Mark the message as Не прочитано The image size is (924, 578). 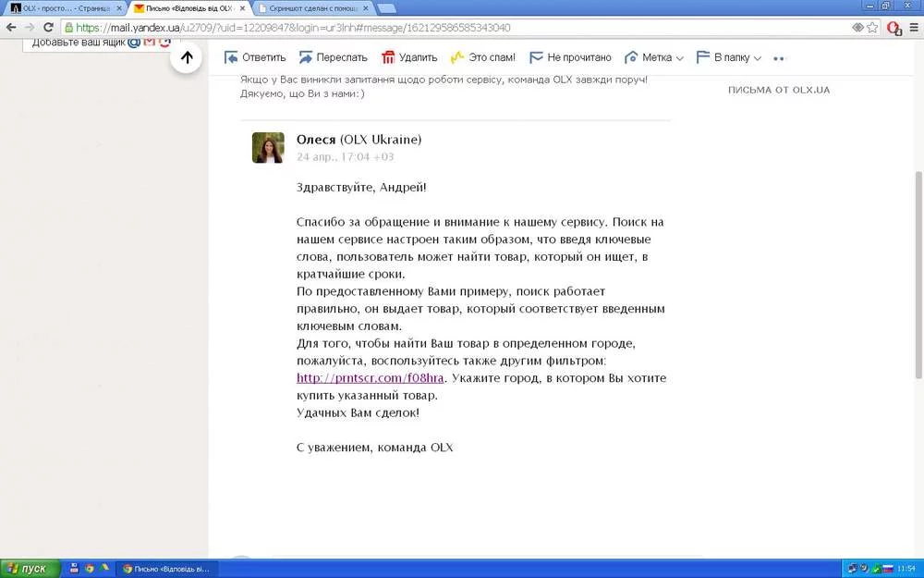pos(570,57)
